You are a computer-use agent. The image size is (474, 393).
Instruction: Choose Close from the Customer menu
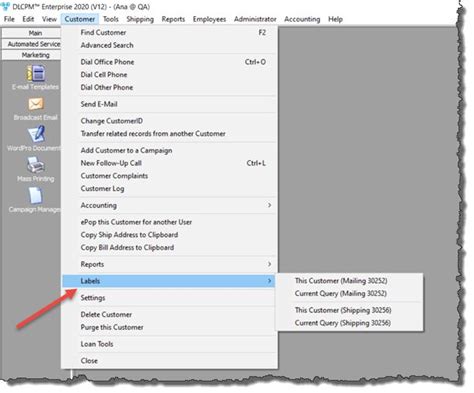click(x=170, y=361)
